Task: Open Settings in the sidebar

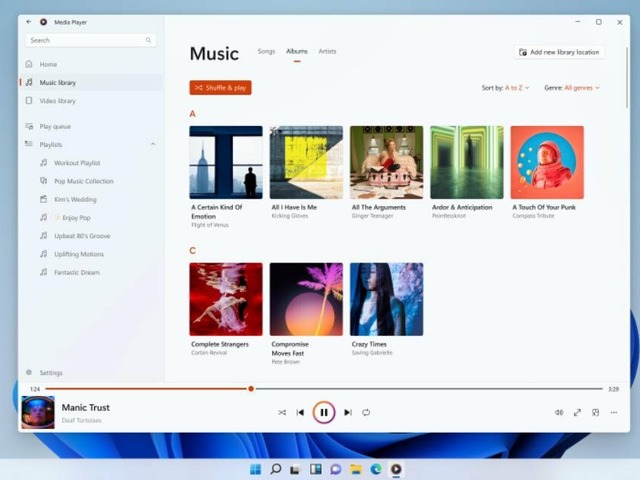Action: click(50, 373)
